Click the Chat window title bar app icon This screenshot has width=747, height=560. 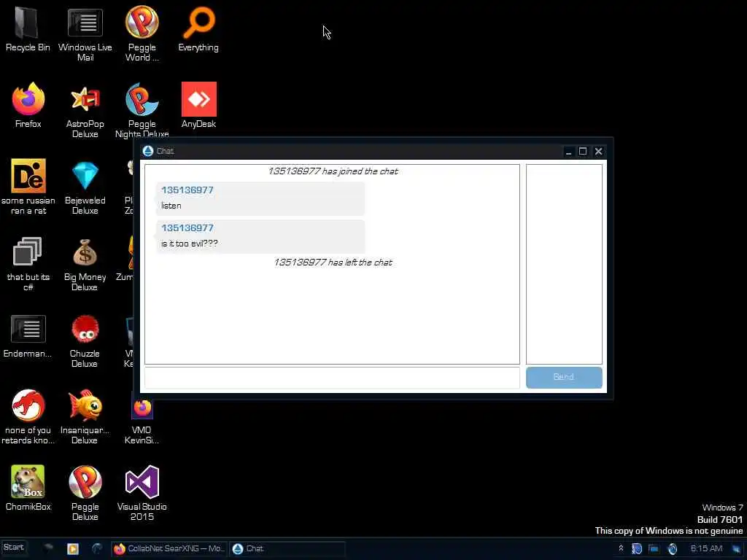[x=148, y=151]
